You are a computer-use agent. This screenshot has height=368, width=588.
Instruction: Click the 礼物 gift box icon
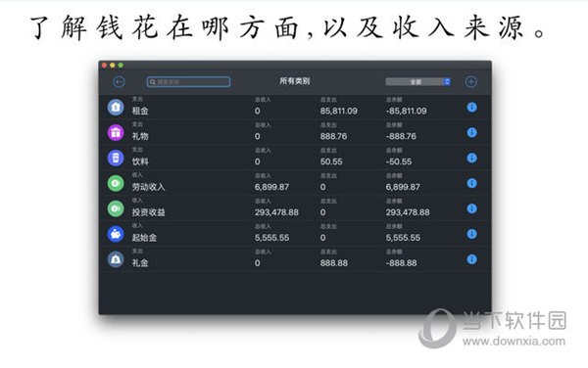coord(116,132)
